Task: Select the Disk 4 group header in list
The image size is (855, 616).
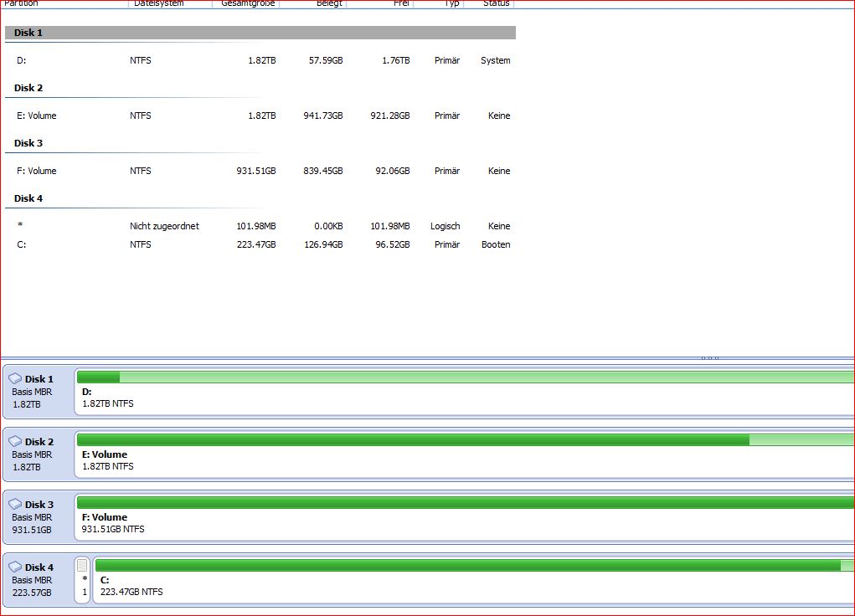Action: tap(28, 198)
